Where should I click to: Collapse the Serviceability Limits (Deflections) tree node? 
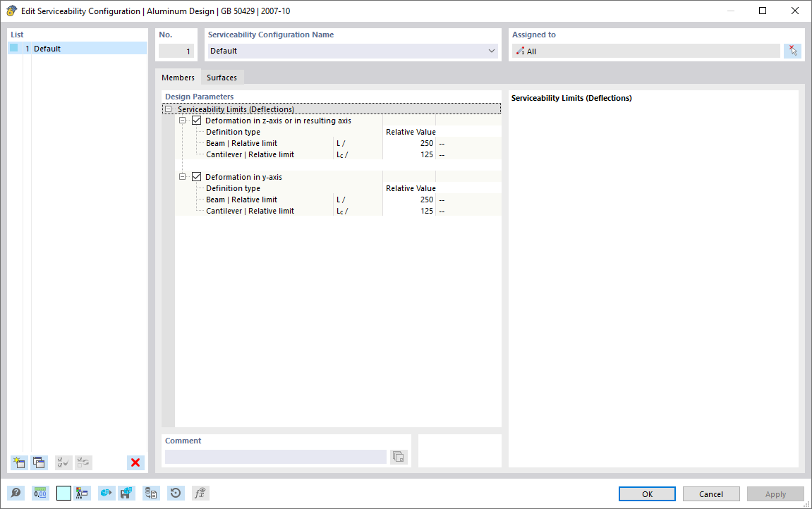click(168, 109)
